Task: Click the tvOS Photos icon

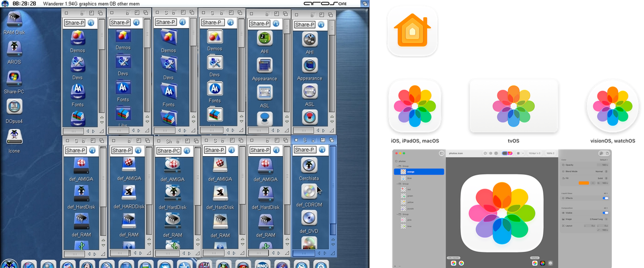Action: pos(514,106)
